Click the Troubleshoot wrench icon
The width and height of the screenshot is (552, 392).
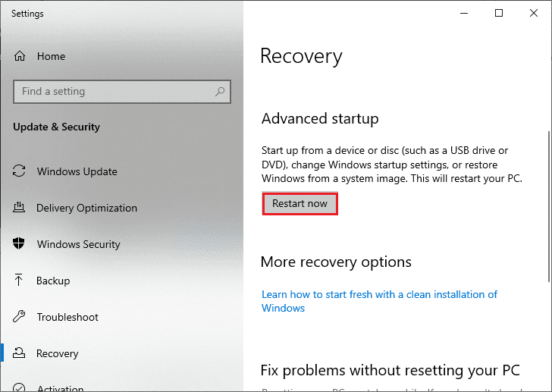(x=20, y=317)
